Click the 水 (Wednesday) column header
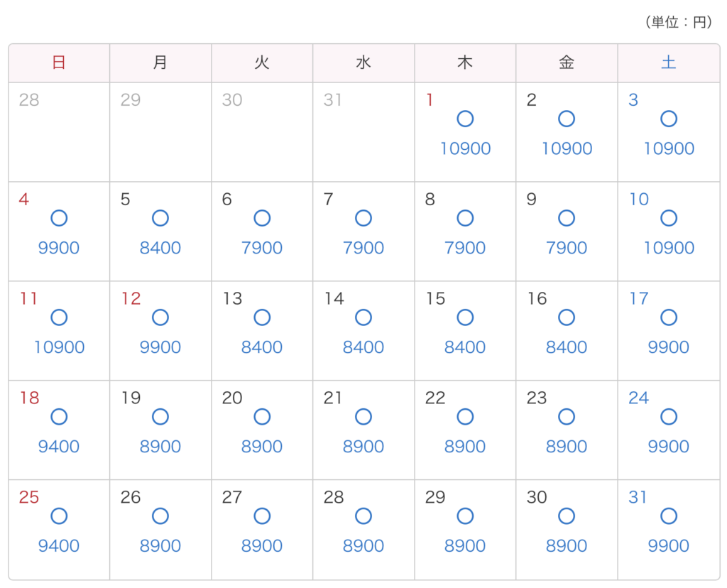Screen dimensions: 727x588 click(363, 63)
